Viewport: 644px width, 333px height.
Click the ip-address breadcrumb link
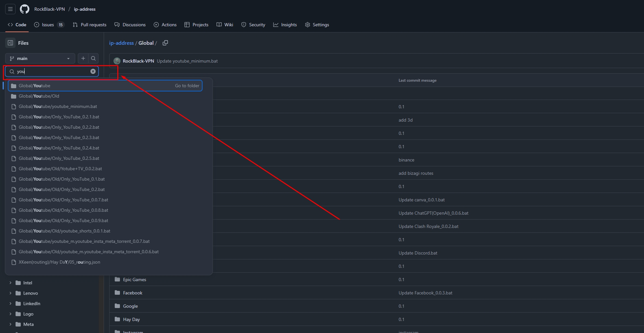[121, 43]
